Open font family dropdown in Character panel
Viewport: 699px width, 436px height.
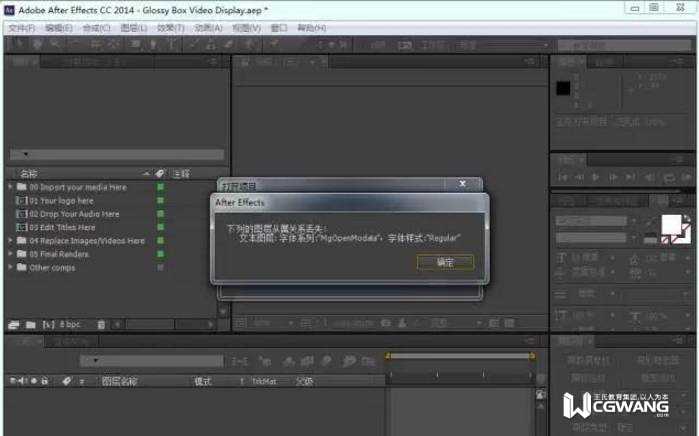coord(633,221)
